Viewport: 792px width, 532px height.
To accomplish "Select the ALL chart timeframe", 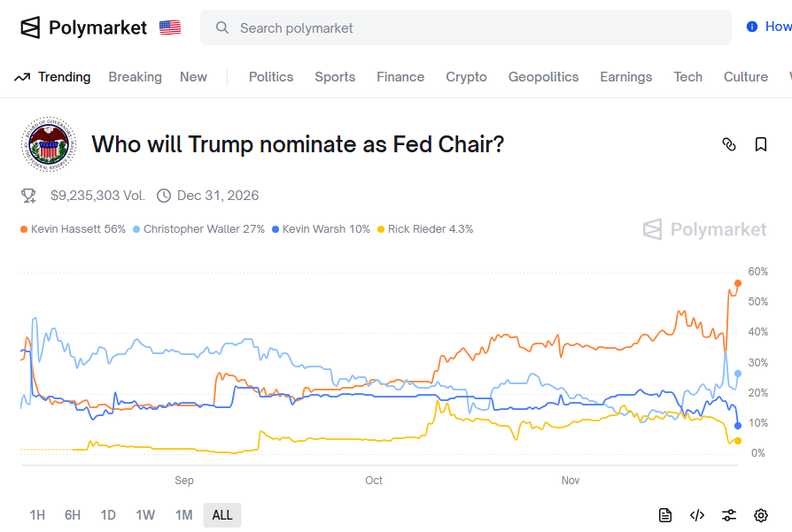I will pos(221,514).
